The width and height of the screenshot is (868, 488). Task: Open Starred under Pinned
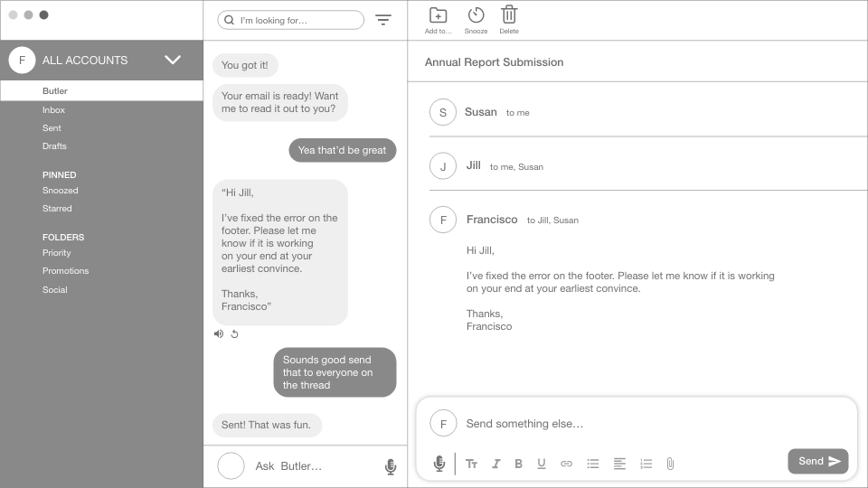pyautogui.click(x=57, y=209)
